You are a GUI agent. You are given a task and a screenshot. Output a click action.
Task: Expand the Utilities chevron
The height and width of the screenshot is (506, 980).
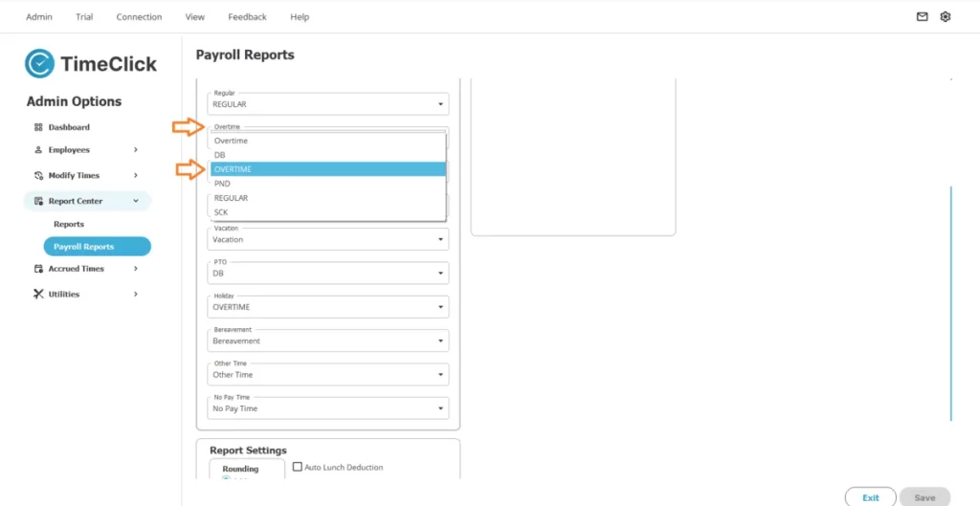[x=136, y=295]
